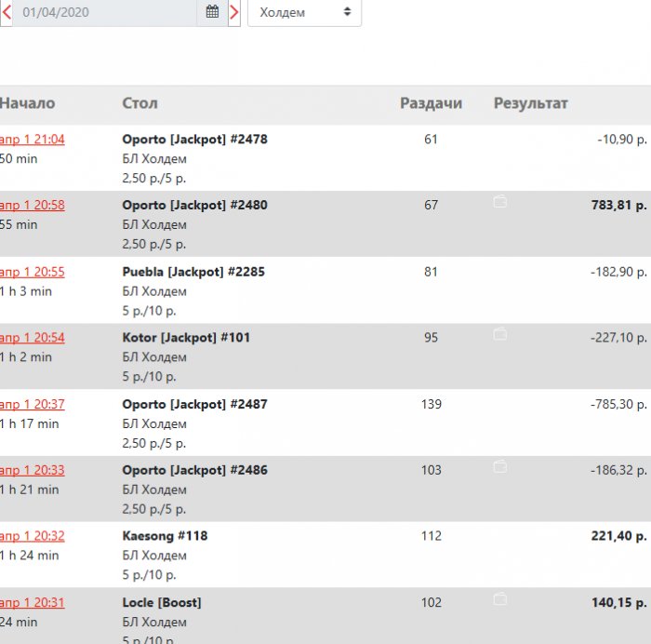Screen dimensions: 651x644
Task: Open session link апр 1 20:55
Action: tap(33, 272)
